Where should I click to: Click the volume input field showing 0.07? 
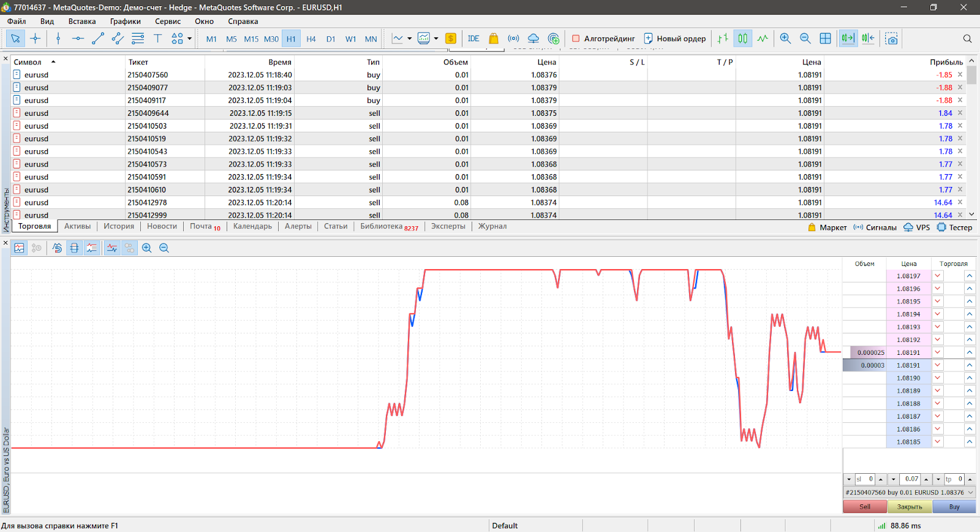(911, 479)
